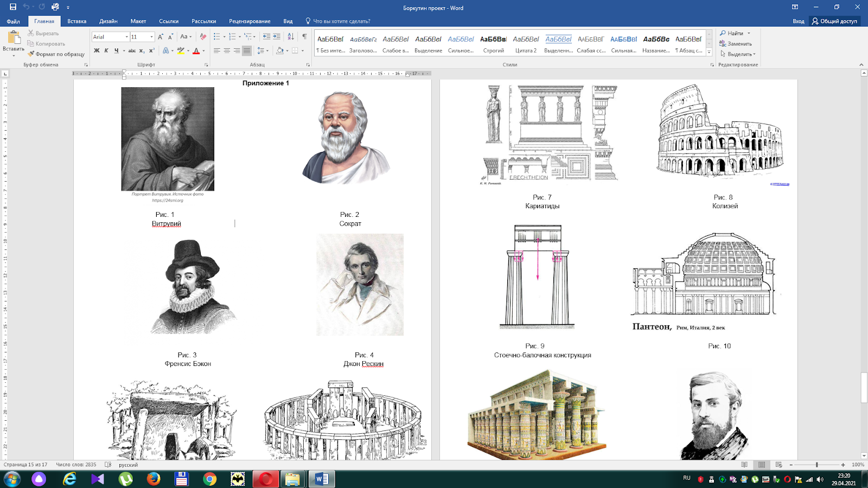Image resolution: width=868 pixels, height=488 pixels.
Task: Open the spelling check icon in the status bar
Action: 108,465
